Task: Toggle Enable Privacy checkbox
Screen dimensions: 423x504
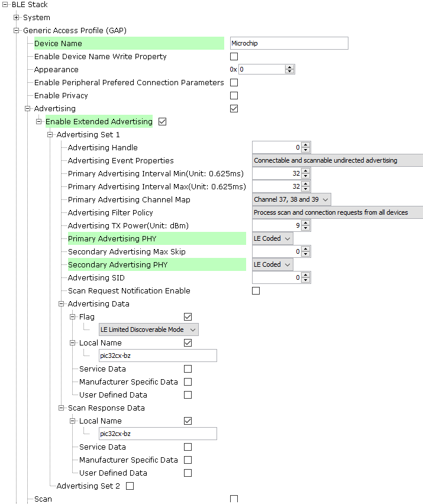Action: pos(234,96)
